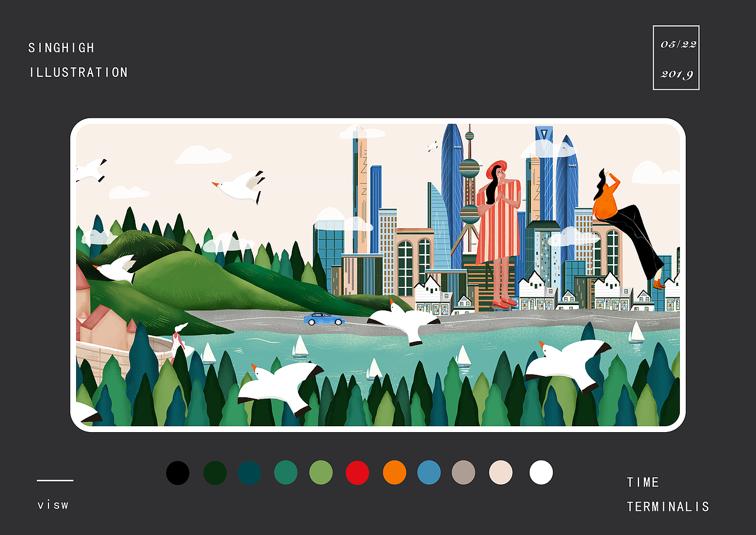Click the ILLUSTRATION heading text
This screenshot has width=756, height=535.
click(79, 73)
